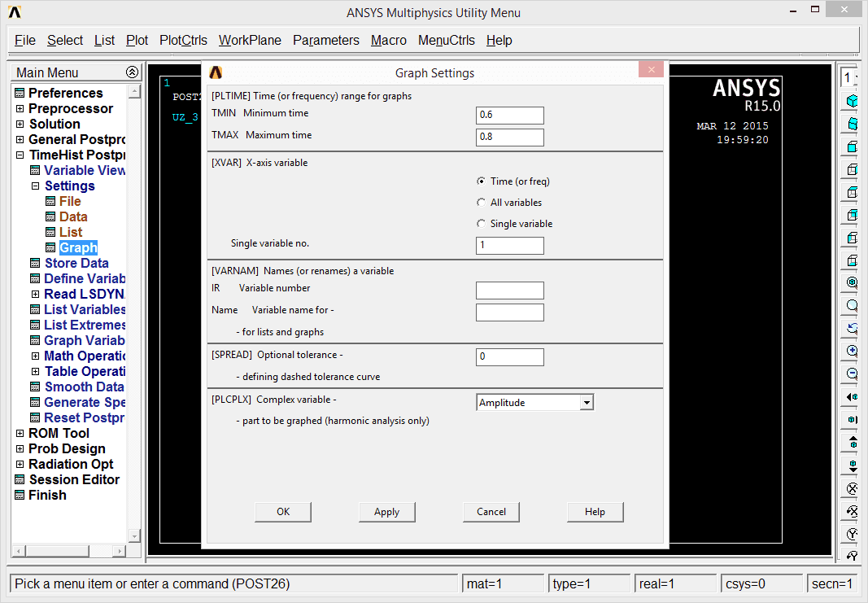Expand the Preprocessor tree node
Image resolution: width=868 pixels, height=603 pixels.
pos(20,108)
